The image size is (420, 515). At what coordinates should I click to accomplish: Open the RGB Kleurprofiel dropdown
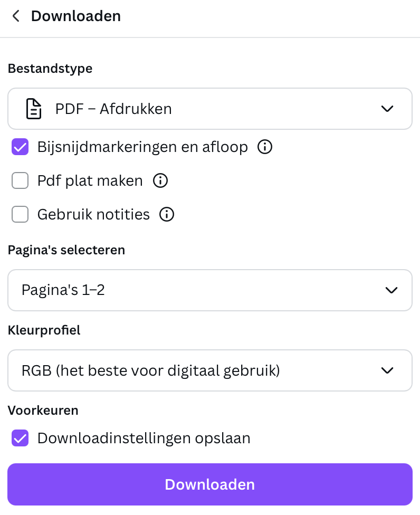pyautogui.click(x=210, y=370)
